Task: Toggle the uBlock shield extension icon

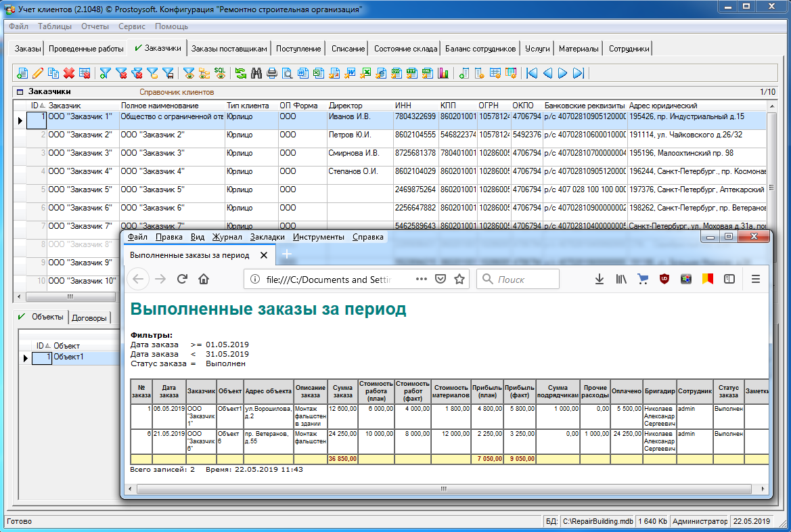Action: click(x=664, y=279)
